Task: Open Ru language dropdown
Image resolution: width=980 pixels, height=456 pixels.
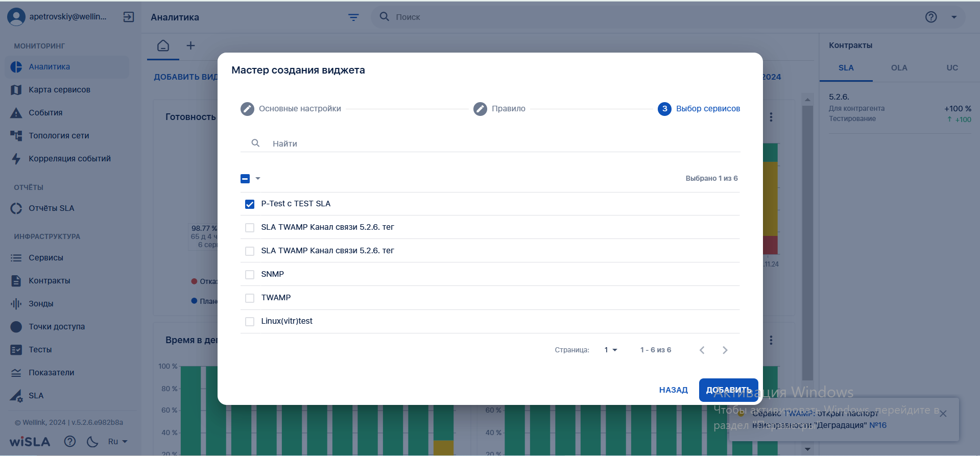Action: coord(117,441)
